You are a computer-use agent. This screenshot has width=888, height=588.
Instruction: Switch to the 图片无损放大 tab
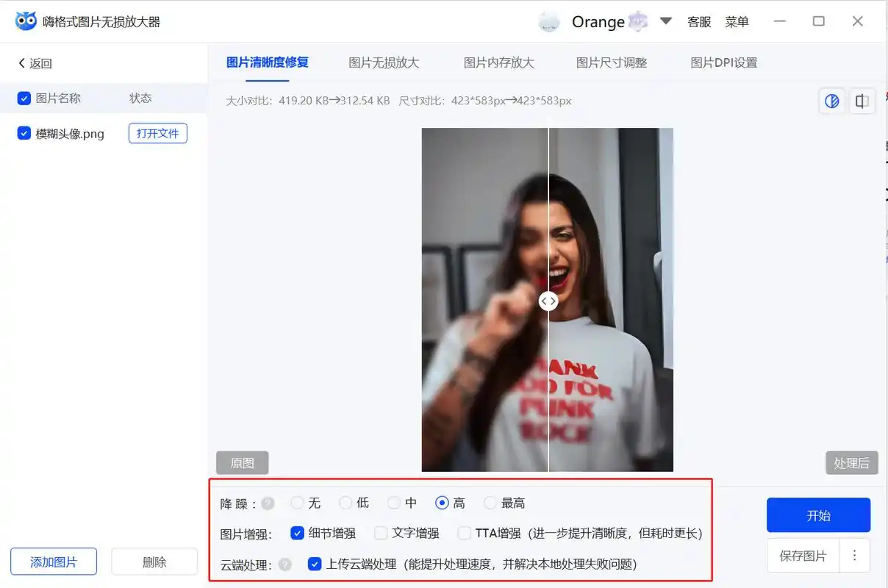384,62
